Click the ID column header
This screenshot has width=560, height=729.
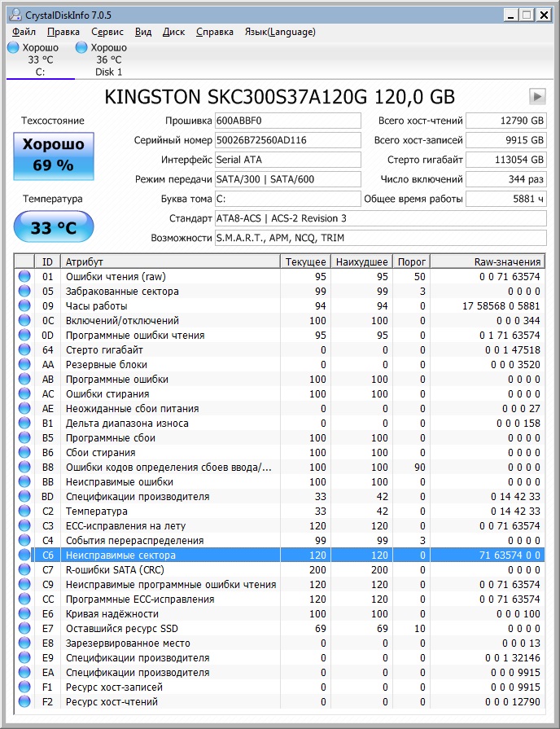[x=47, y=261]
